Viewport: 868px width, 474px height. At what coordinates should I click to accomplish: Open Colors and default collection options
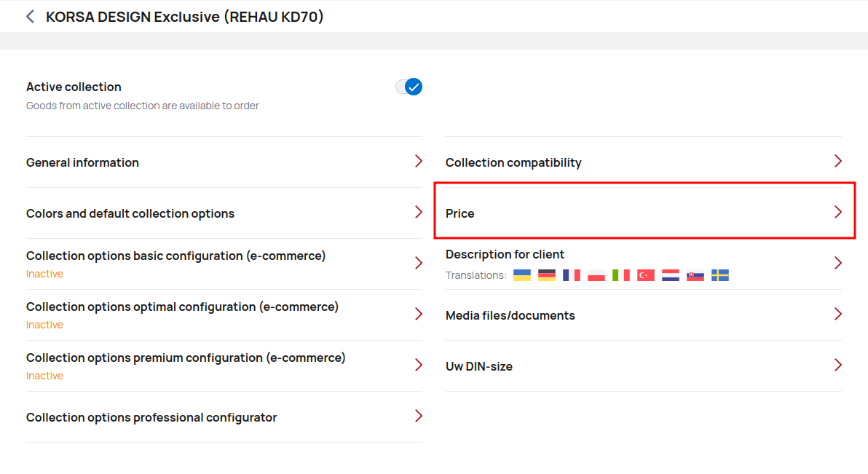pos(224,213)
